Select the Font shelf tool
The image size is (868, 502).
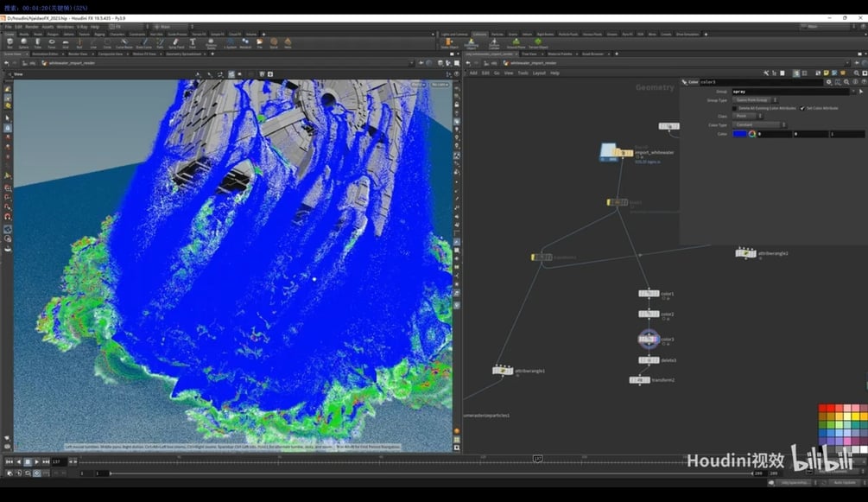click(x=193, y=42)
